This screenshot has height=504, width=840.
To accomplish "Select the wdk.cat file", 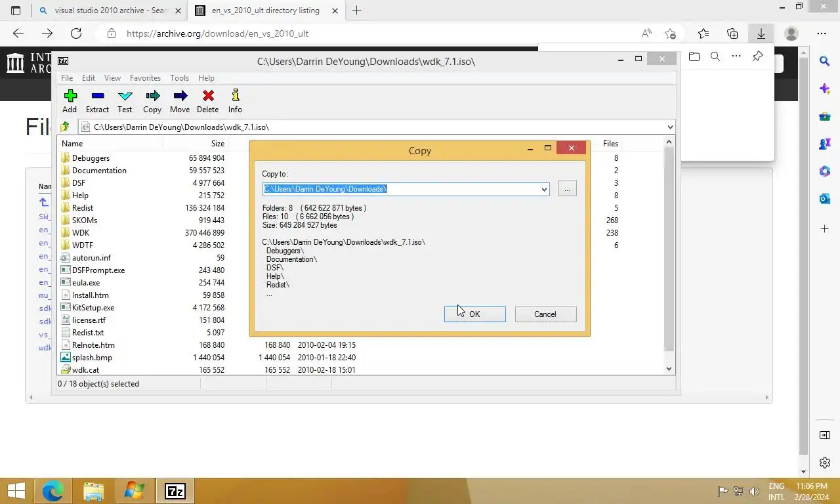I will click(x=85, y=370).
